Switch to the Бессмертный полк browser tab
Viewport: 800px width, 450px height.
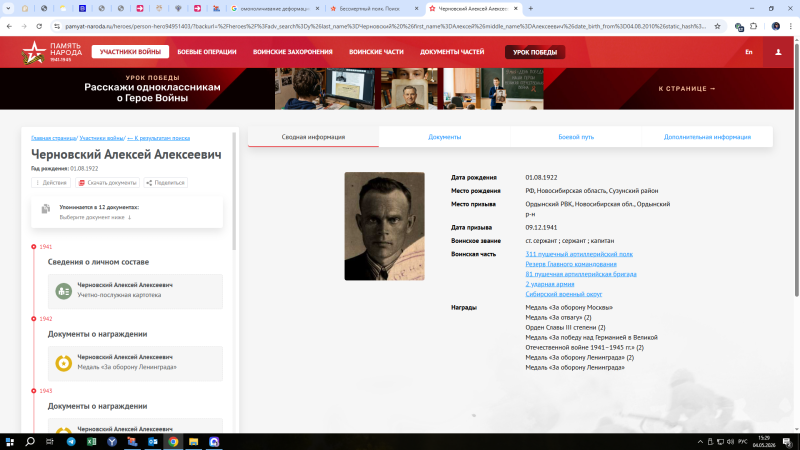[x=374, y=9]
